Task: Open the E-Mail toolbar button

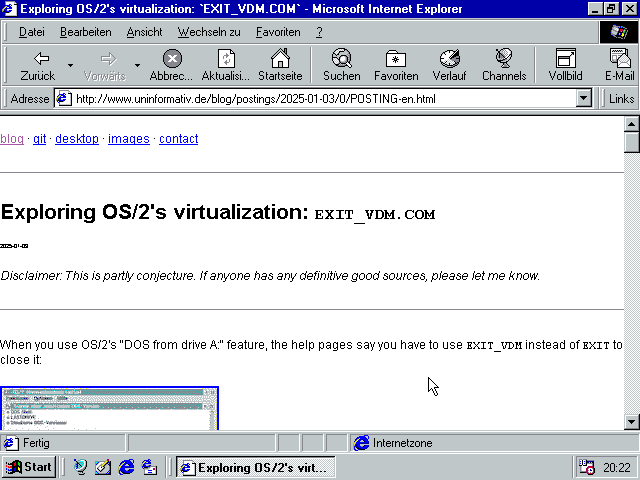Action: coord(620,65)
